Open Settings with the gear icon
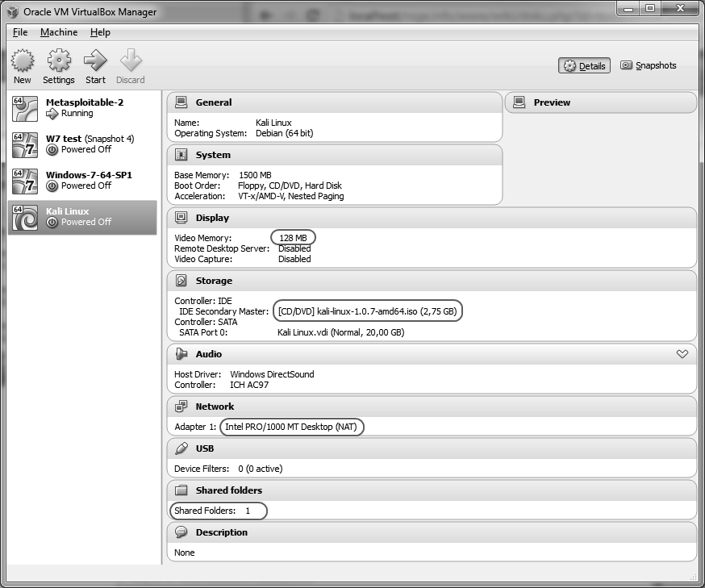This screenshot has height=588, width=705. click(x=58, y=61)
